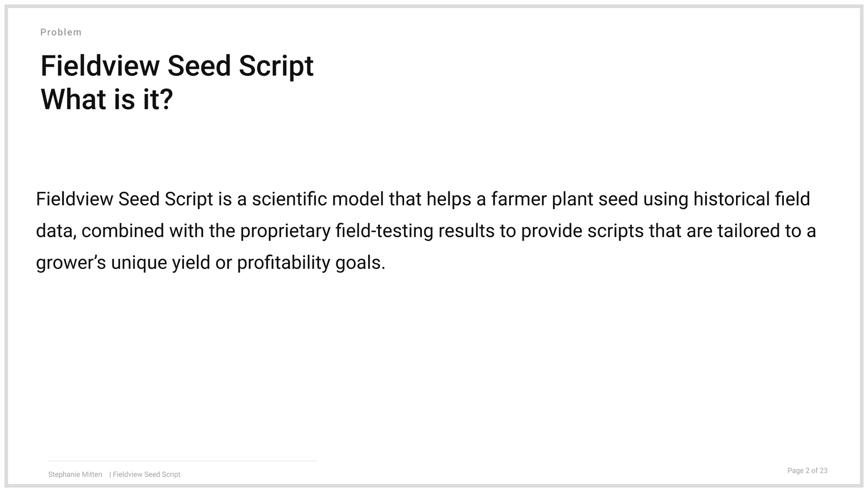The width and height of the screenshot is (868, 492).
Task: Click the "Problem" section label
Action: coord(61,32)
